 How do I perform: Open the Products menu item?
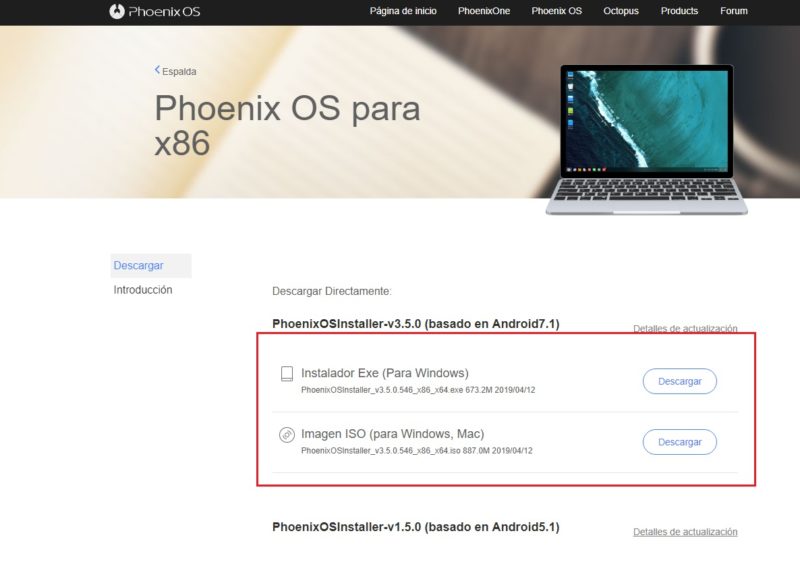679,11
